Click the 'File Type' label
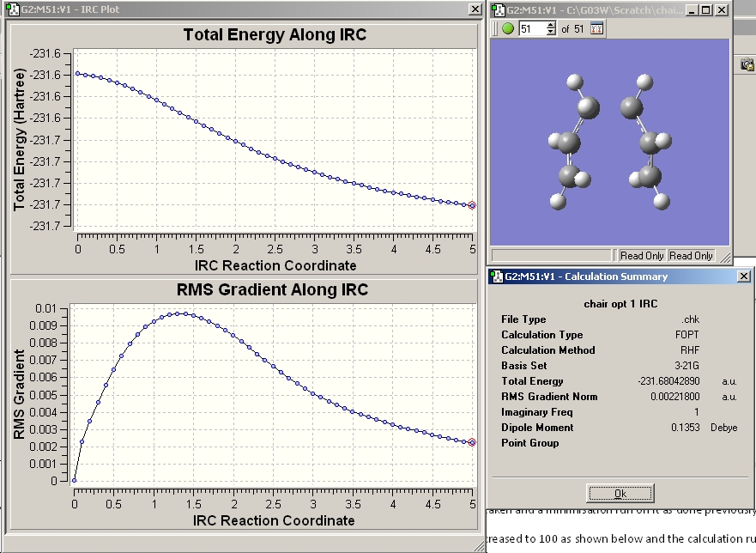Viewport: 756px width, 553px height. click(523, 319)
